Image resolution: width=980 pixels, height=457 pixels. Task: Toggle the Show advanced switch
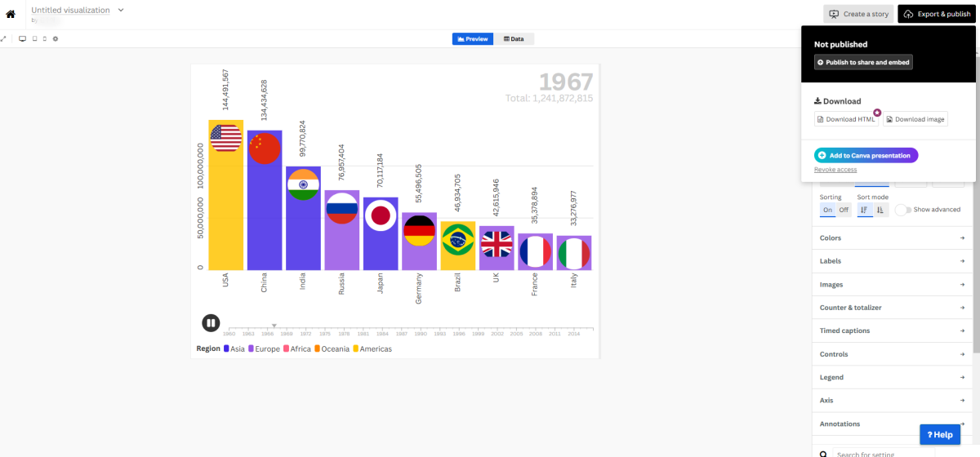(903, 210)
